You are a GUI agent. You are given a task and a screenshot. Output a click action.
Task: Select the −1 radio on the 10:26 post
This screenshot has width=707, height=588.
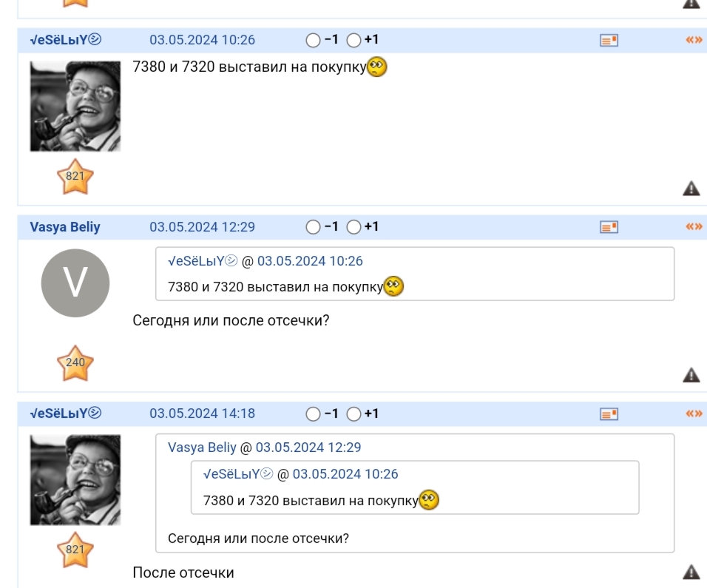[x=313, y=40]
